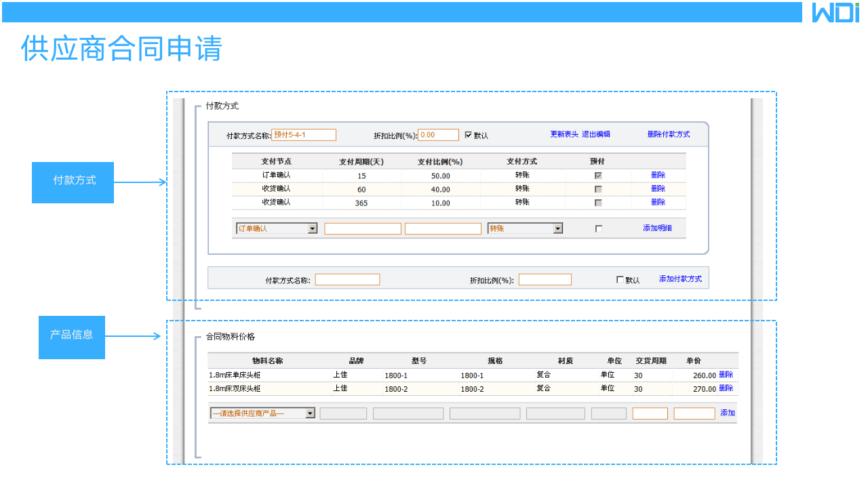Screen dimensions: 868x488
Task: Enable the 默认 checkbox next to 折扣比例
Action: tap(468, 134)
